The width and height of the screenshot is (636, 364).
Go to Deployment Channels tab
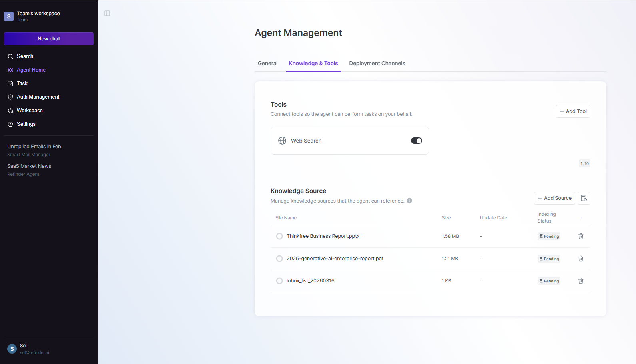[377, 63]
